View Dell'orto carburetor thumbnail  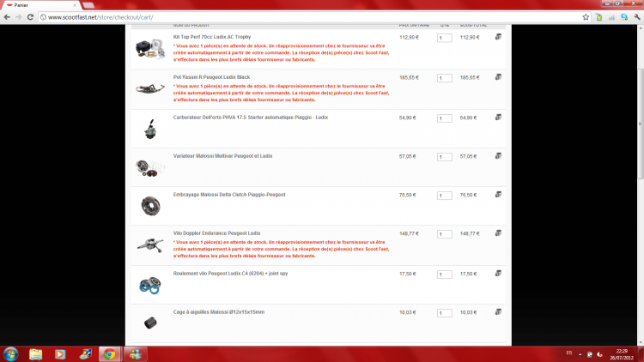tap(150, 129)
